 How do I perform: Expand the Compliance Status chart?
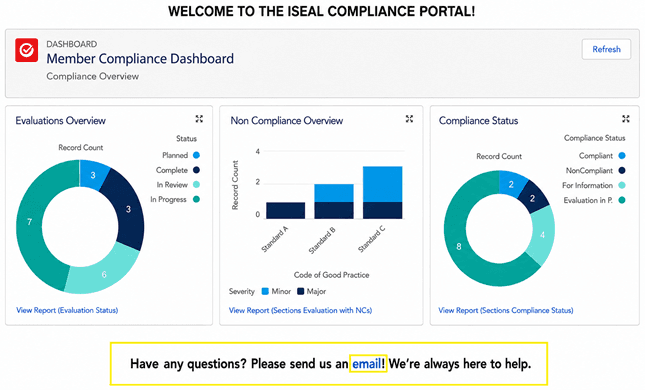coord(626,119)
